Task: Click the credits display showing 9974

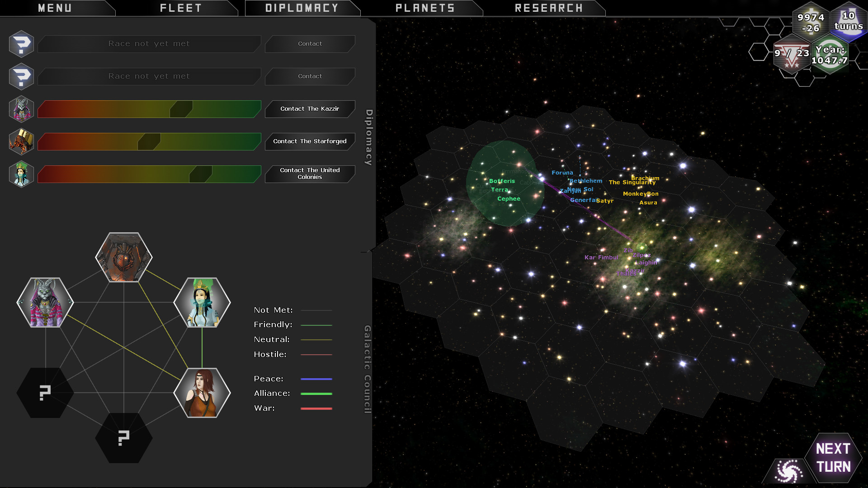Action: (x=811, y=22)
